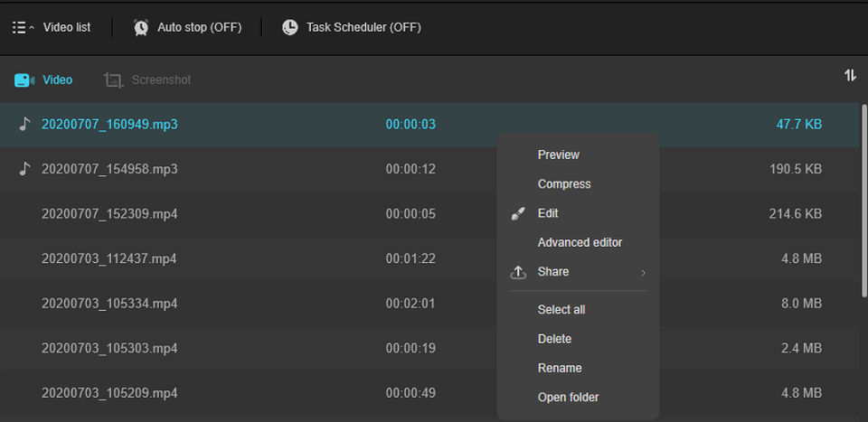Image resolution: width=868 pixels, height=422 pixels.
Task: Click the video camera tab icon
Action: pos(24,80)
